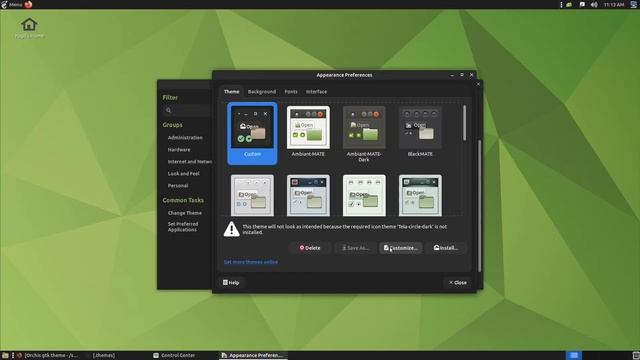Switch to the Background tab

pos(262,91)
